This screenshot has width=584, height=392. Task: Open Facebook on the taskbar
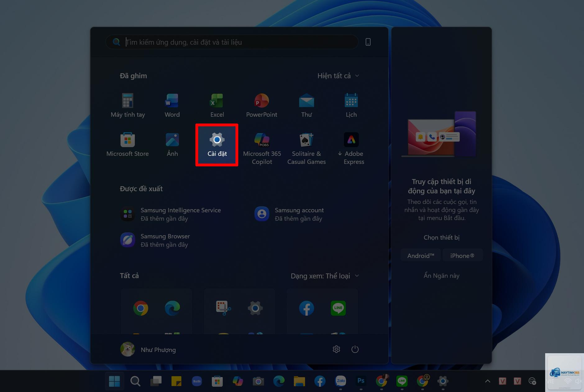[320, 381]
